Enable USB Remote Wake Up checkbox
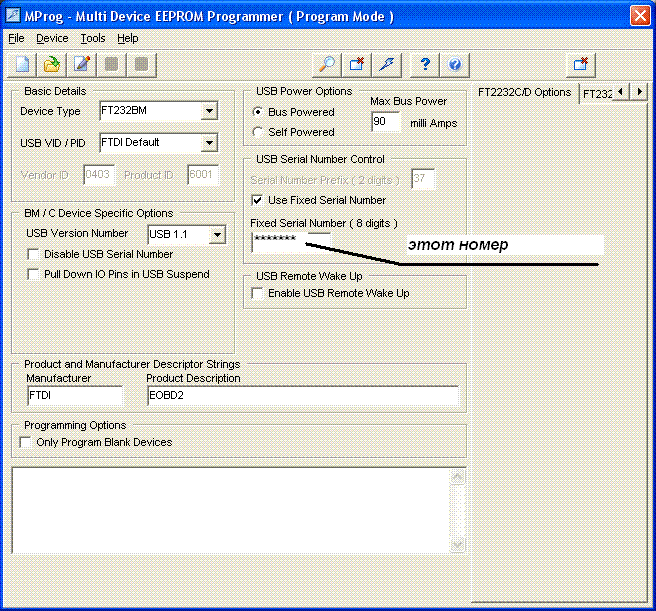Screen dimensions: 656x611 pyautogui.click(x=257, y=293)
